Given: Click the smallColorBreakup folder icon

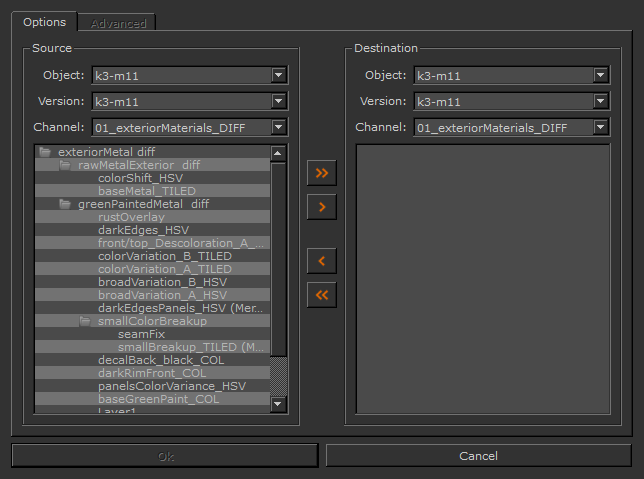Looking at the screenshot, I should [x=85, y=321].
